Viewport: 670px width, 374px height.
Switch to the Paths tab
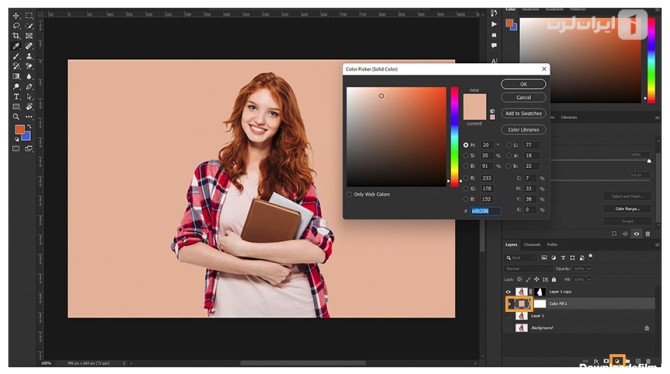click(552, 245)
